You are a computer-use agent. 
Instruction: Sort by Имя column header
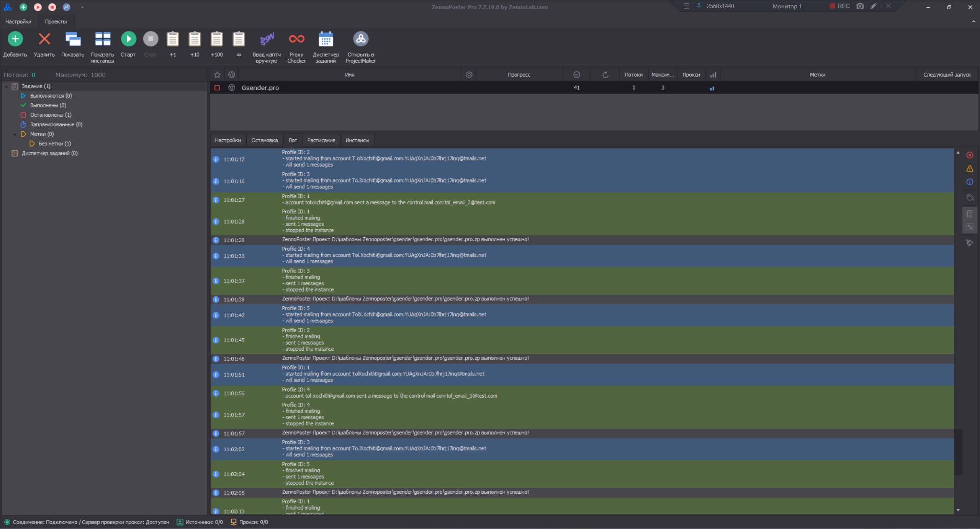[x=350, y=75]
